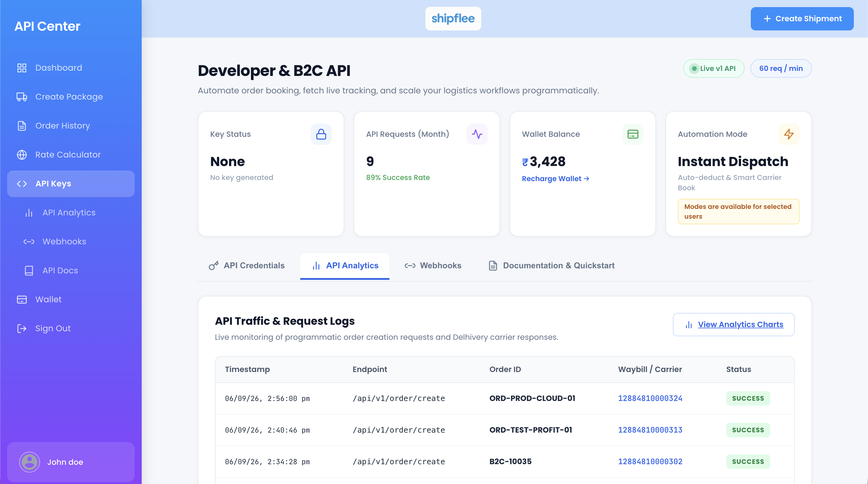The image size is (868, 484).
Task: Click the Create Package truck icon
Action: pyautogui.click(x=22, y=97)
